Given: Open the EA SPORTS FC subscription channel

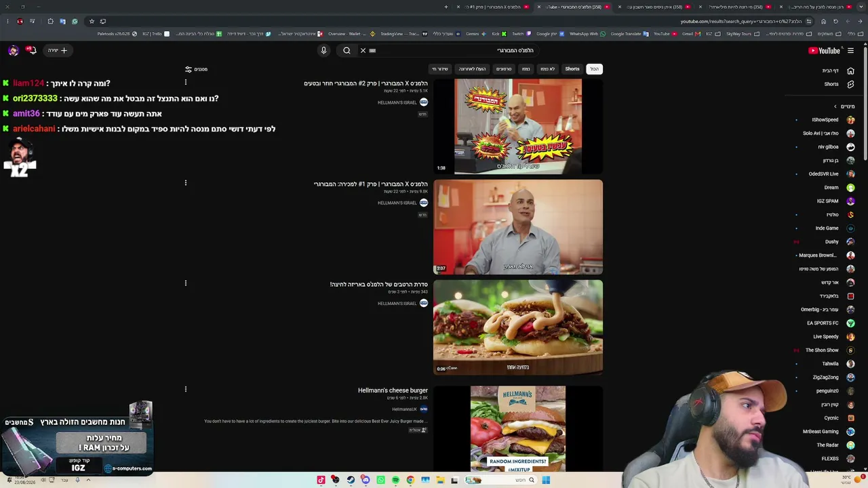Looking at the screenshot, I should pyautogui.click(x=825, y=323).
